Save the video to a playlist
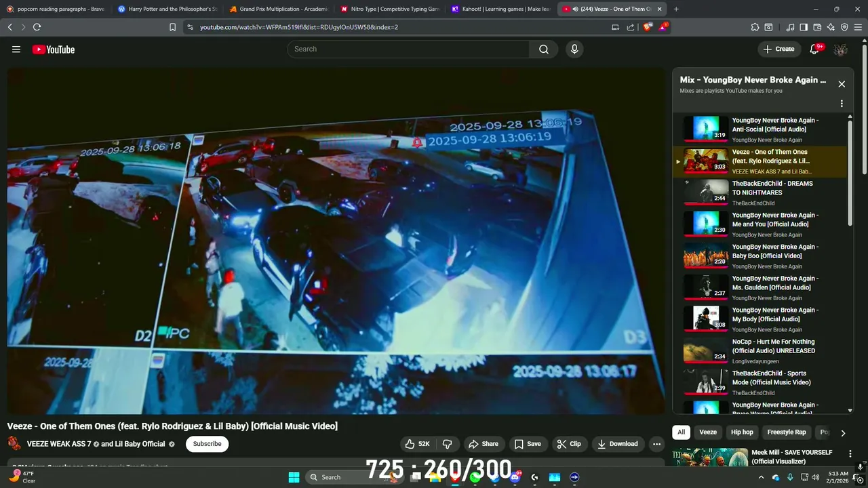 pyautogui.click(x=528, y=444)
